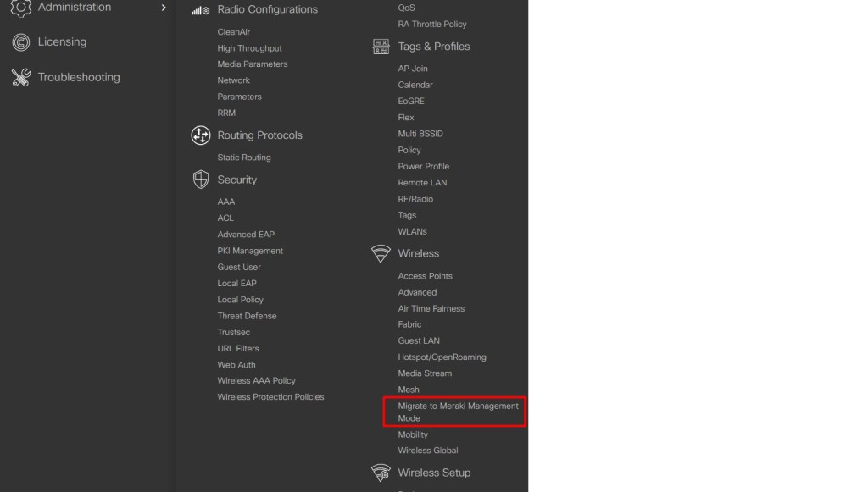Select the WLANs menu entry
868x492 pixels.
pos(412,231)
